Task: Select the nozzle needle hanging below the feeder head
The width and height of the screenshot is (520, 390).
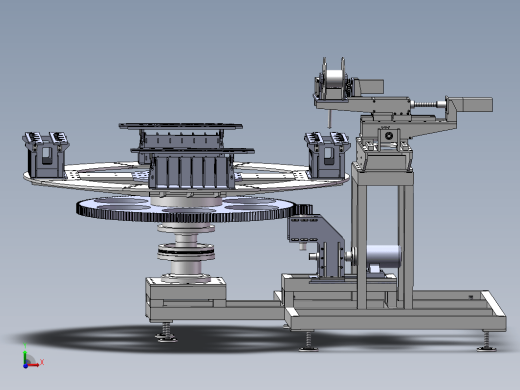Action: point(329,119)
